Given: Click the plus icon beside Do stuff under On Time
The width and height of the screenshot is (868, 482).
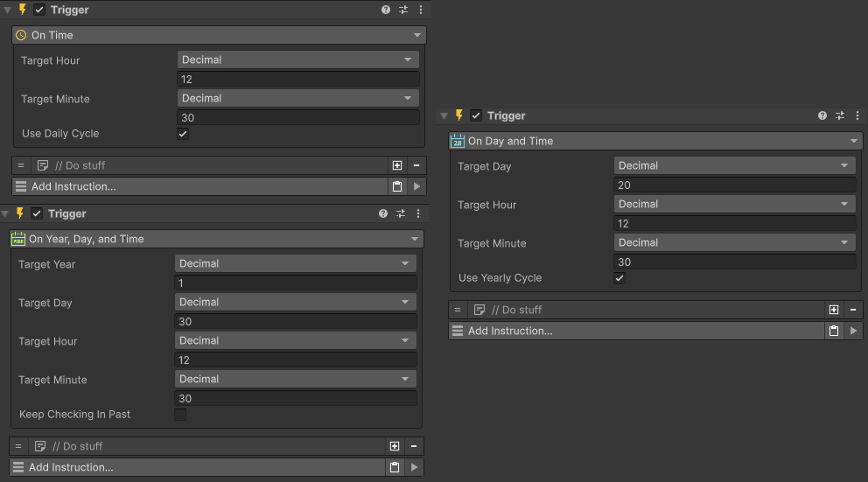Looking at the screenshot, I should [397, 165].
